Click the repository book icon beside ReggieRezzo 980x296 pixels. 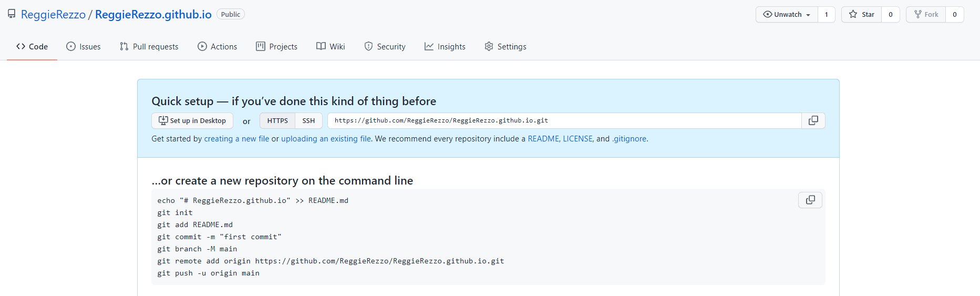(12, 14)
